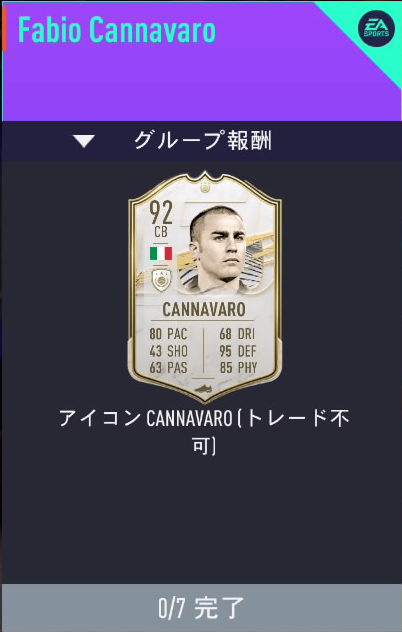Click the 85 PHY stat
Viewport: 402px width, 632px height.
[x=238, y=368]
